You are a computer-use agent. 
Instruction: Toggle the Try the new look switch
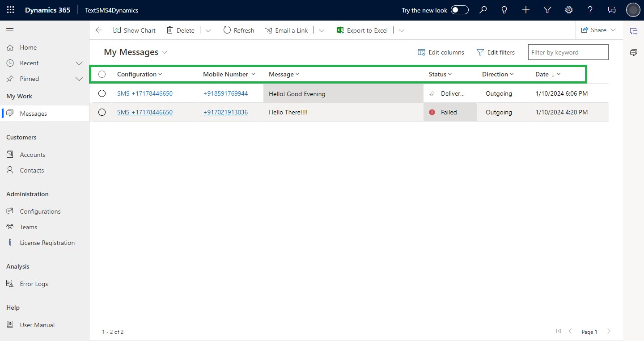tap(459, 10)
